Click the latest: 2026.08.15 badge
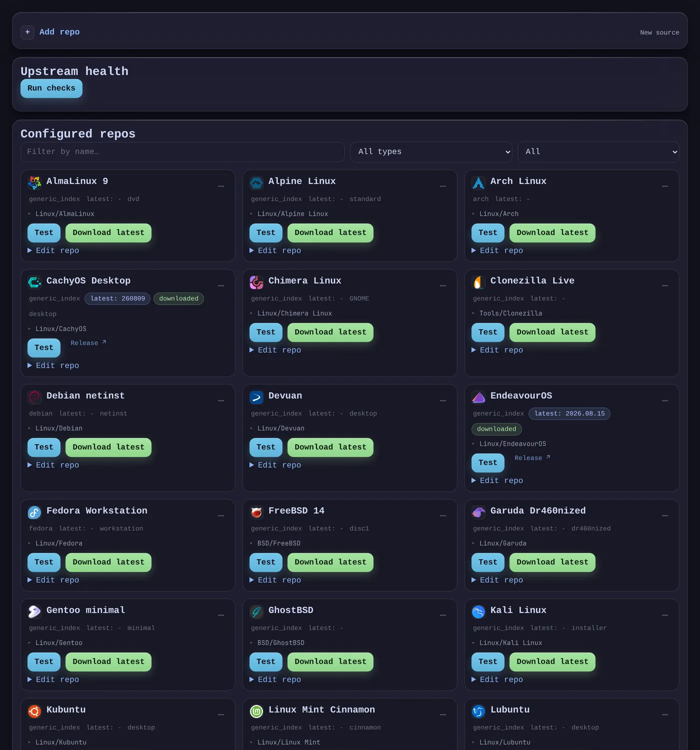This screenshot has height=750, width=700. pos(569,413)
